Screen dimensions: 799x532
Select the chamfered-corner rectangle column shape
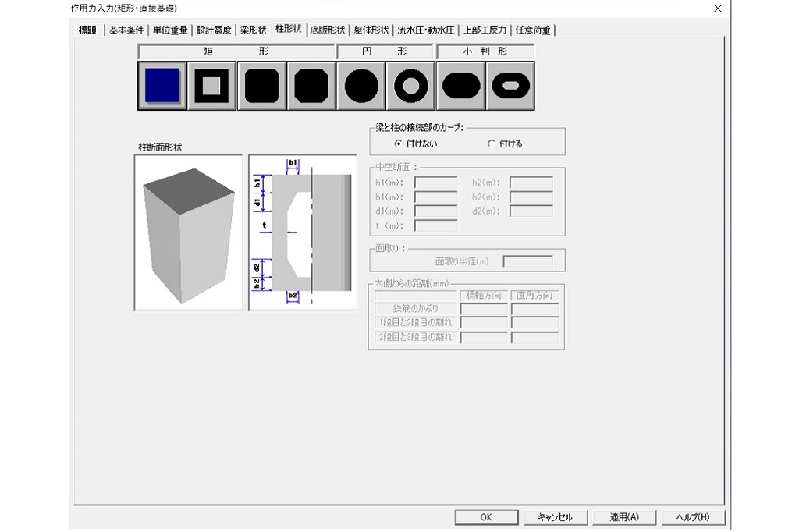pyautogui.click(x=311, y=86)
